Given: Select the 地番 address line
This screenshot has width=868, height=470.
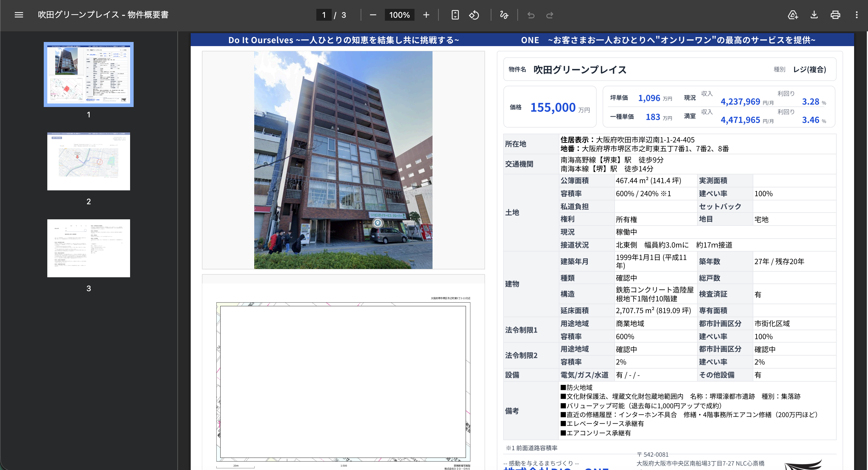Looking at the screenshot, I should [644, 149].
